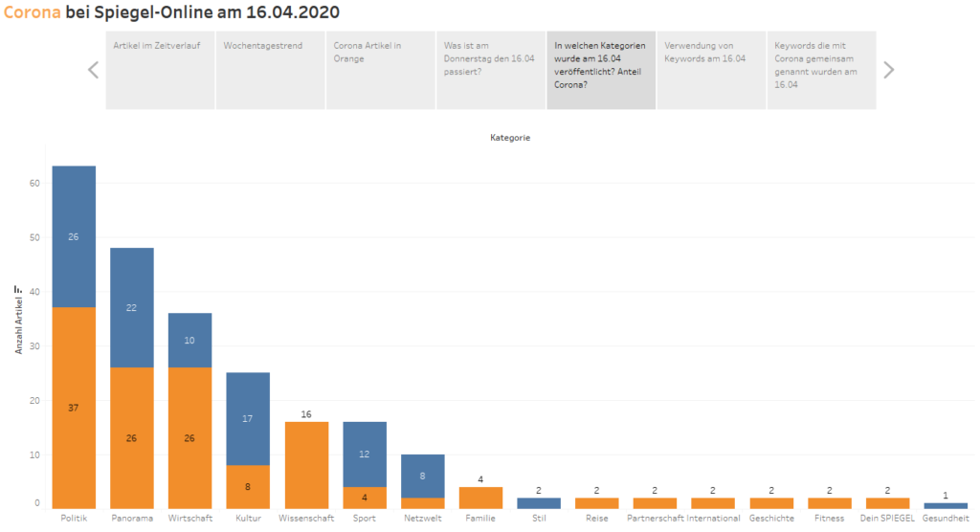Switch to the Wochentagestrend story tab
The width and height of the screenshot is (980, 532).
(271, 71)
